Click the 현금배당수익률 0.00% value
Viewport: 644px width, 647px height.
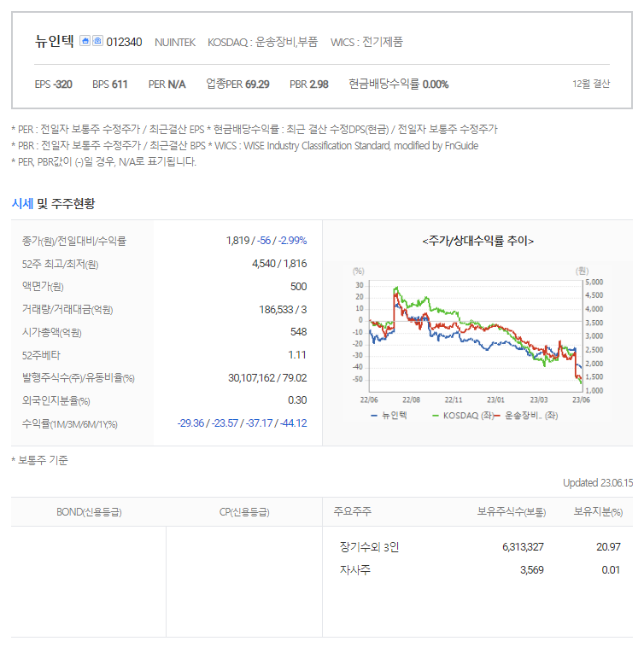(398, 85)
